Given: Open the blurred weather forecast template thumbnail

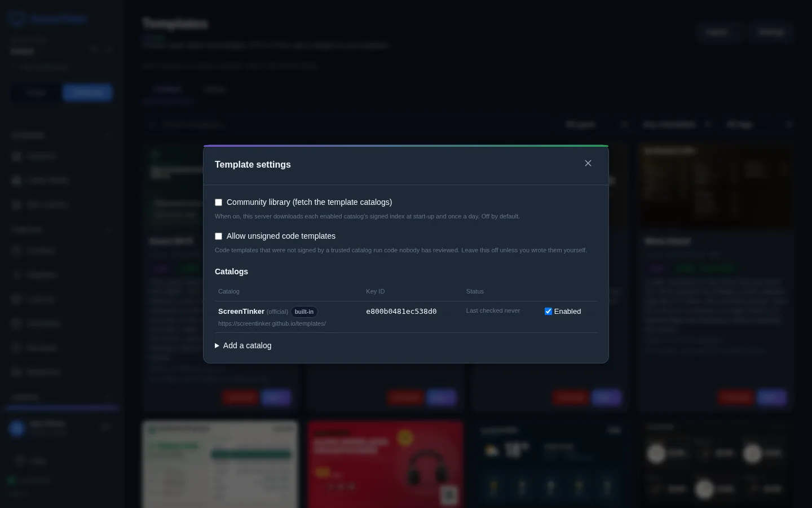Looking at the screenshot, I should pos(550,464).
